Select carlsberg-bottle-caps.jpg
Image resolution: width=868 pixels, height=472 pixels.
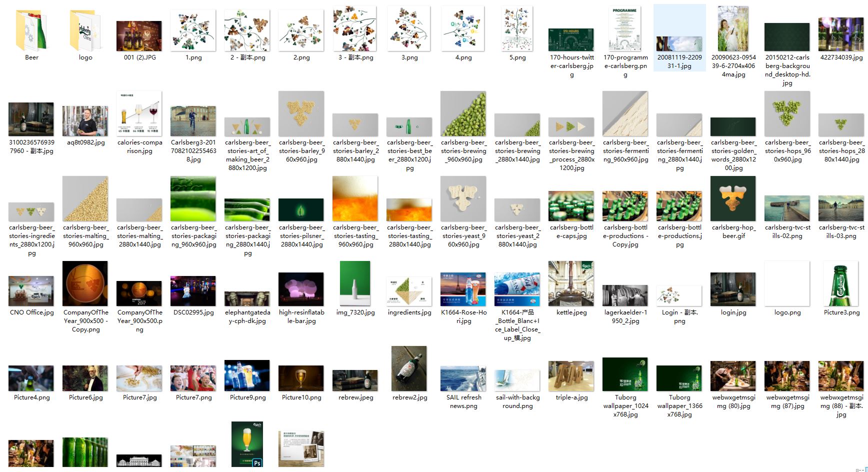click(571, 206)
